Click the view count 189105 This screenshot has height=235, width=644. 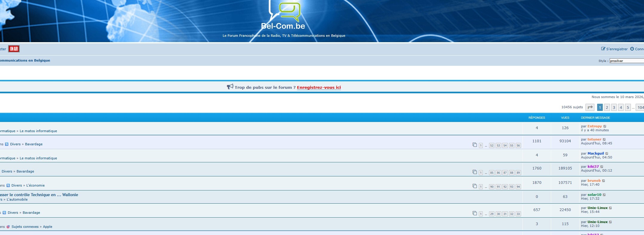tap(565, 168)
